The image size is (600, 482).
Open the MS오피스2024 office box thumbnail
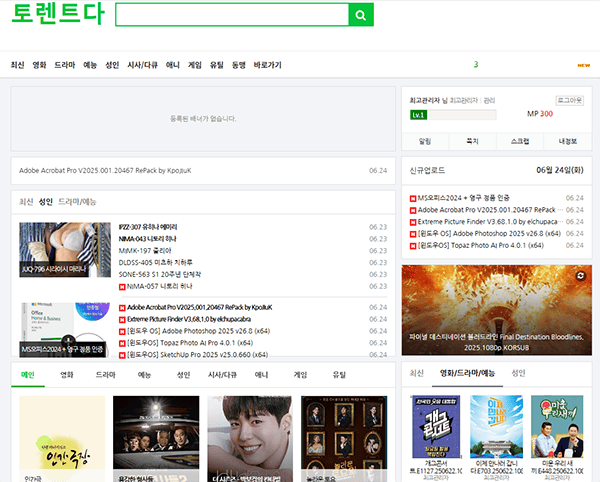point(65,330)
